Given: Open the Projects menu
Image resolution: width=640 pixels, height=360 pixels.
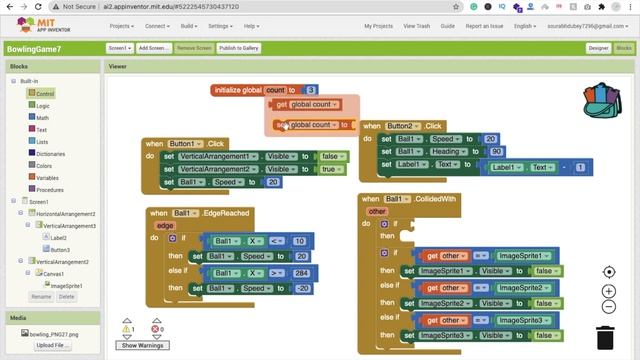Looking at the screenshot, I should [x=122, y=26].
